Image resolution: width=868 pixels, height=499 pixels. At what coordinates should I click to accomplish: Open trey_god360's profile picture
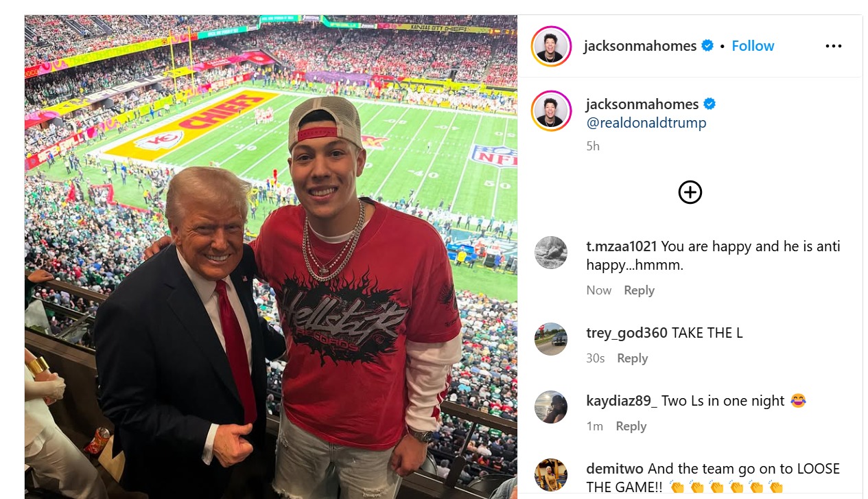pos(551,339)
